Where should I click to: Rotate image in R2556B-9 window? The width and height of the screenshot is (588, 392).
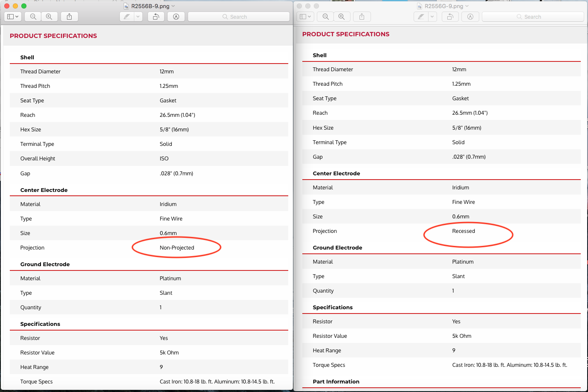pos(156,17)
